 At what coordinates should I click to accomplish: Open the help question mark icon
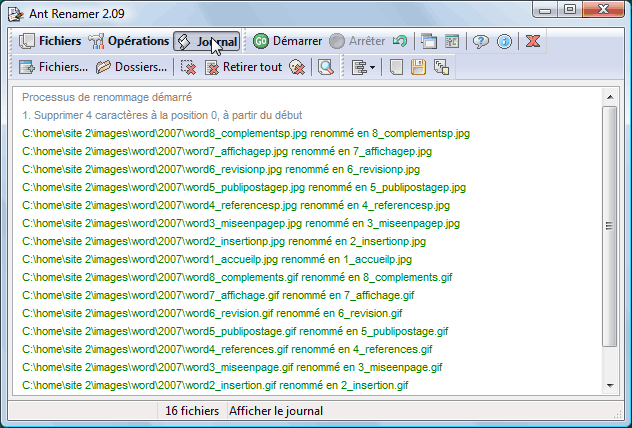[481, 41]
